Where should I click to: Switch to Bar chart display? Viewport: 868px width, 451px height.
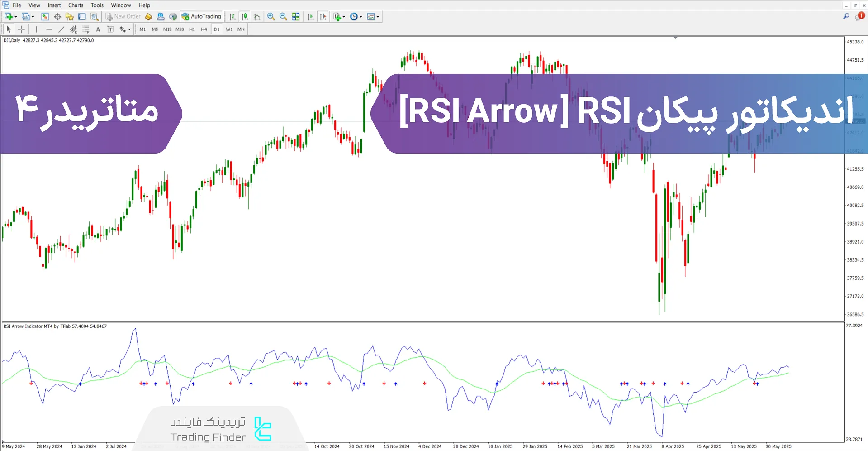(x=232, y=16)
